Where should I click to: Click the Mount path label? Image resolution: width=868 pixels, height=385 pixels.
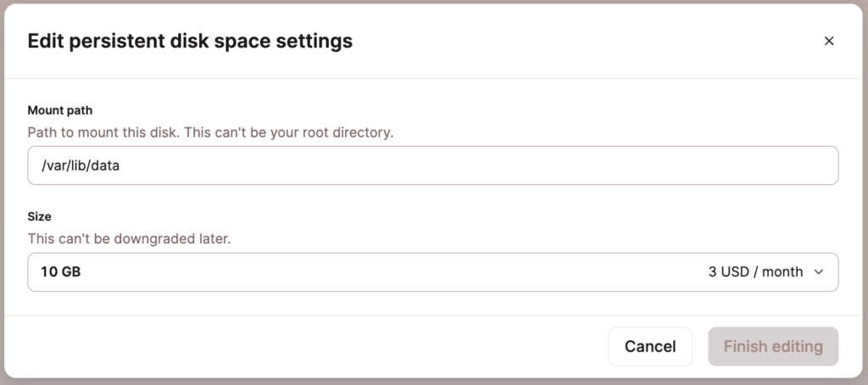click(x=59, y=110)
